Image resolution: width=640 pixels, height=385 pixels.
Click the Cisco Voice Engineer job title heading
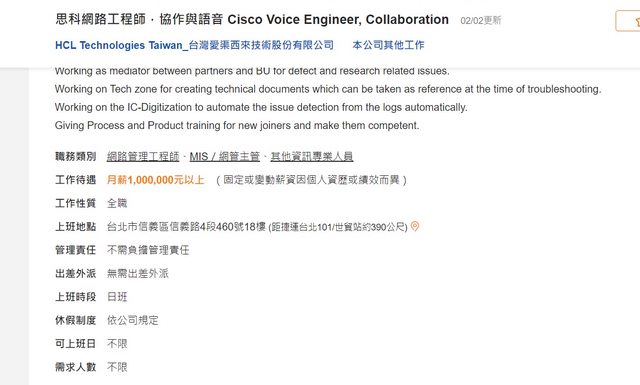252,20
